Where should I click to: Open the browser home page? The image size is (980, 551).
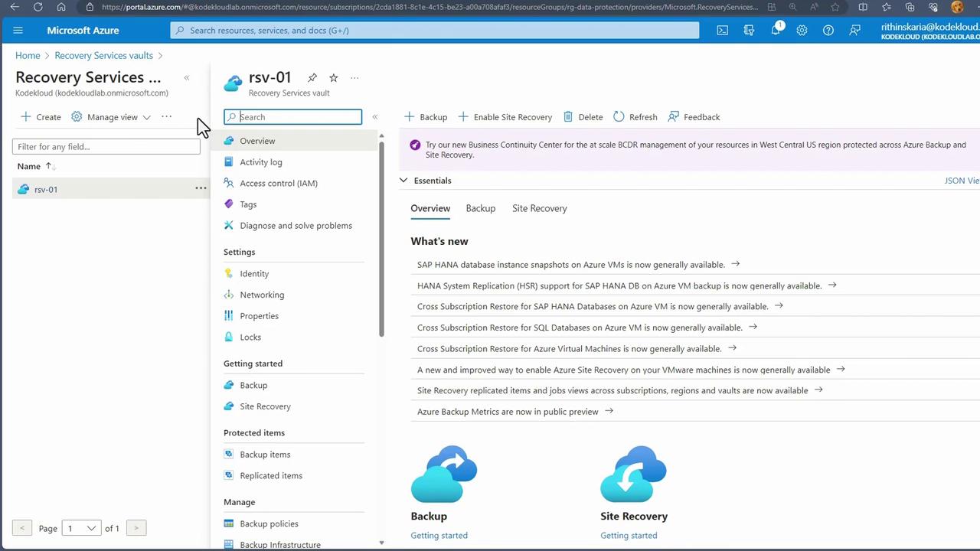click(x=61, y=7)
